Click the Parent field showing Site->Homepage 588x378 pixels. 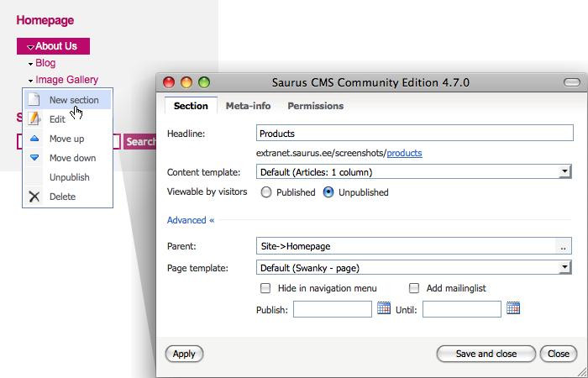[x=406, y=246]
